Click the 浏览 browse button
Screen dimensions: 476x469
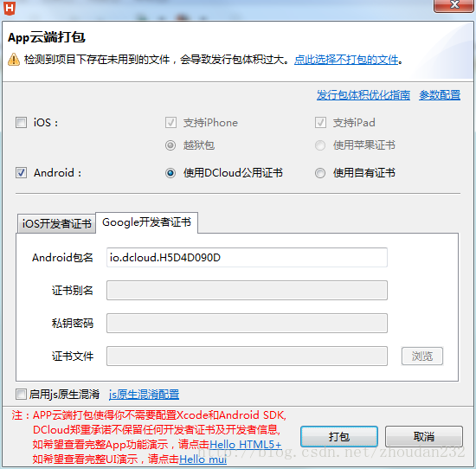pos(422,356)
